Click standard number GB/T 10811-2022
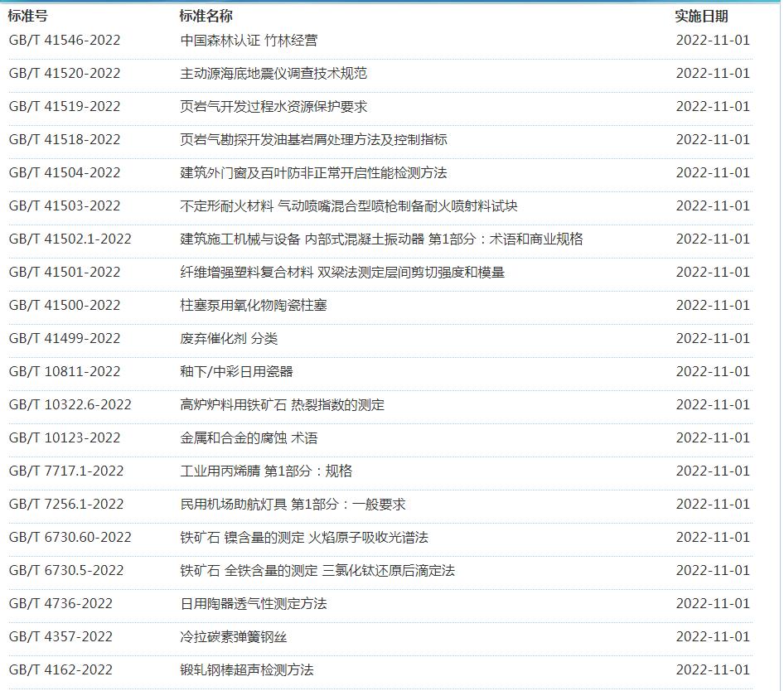784x691 pixels. pyautogui.click(x=64, y=371)
